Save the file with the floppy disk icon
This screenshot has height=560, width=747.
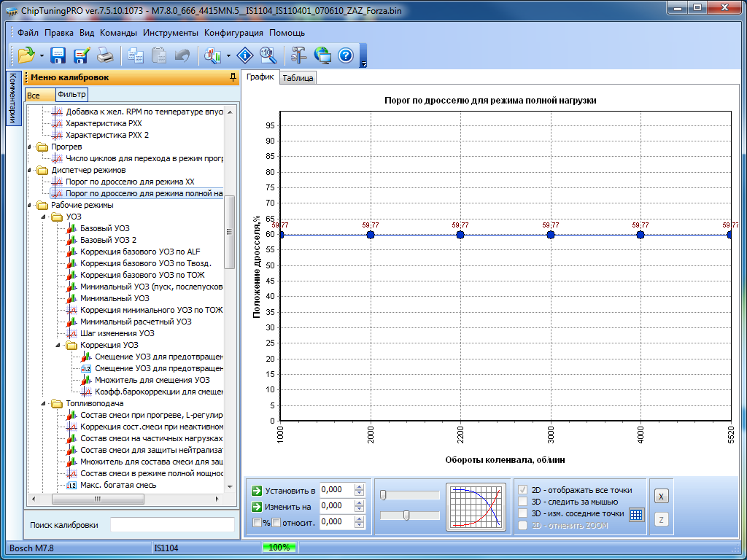tap(58, 55)
